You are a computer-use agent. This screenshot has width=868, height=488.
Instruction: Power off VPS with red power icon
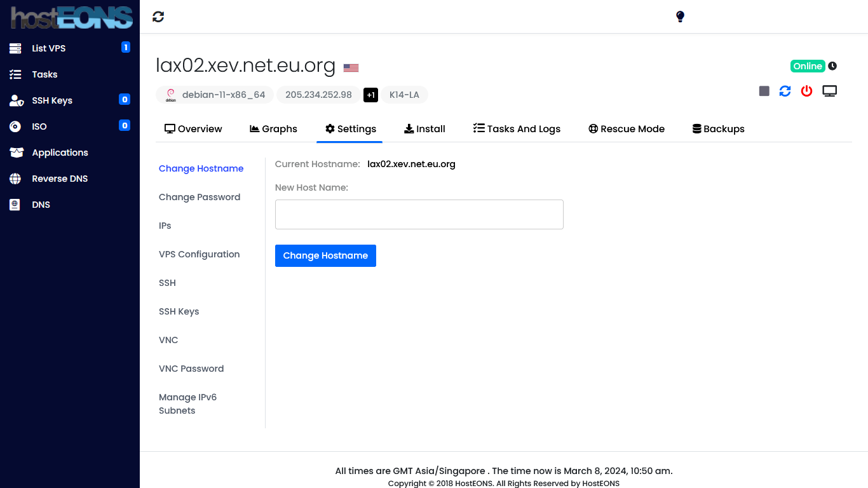click(806, 91)
